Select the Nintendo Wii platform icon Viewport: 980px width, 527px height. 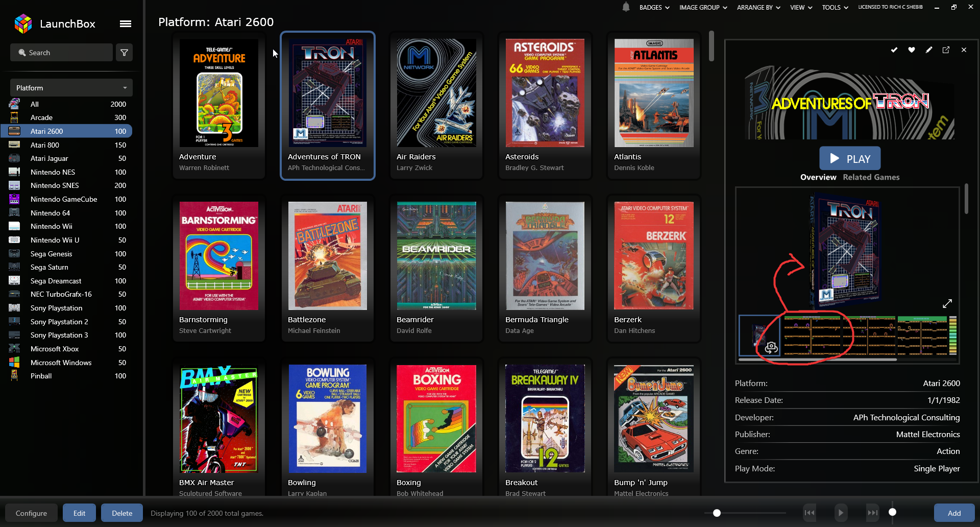pos(14,226)
